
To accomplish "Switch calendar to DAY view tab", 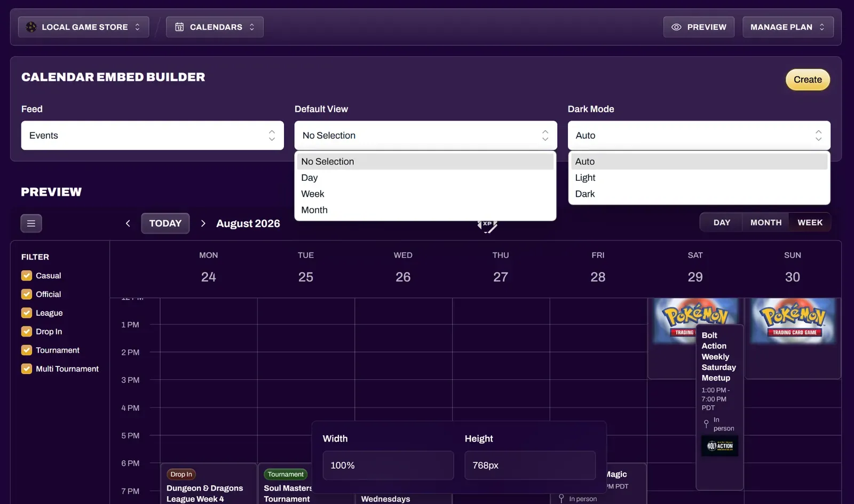I will coord(722,222).
